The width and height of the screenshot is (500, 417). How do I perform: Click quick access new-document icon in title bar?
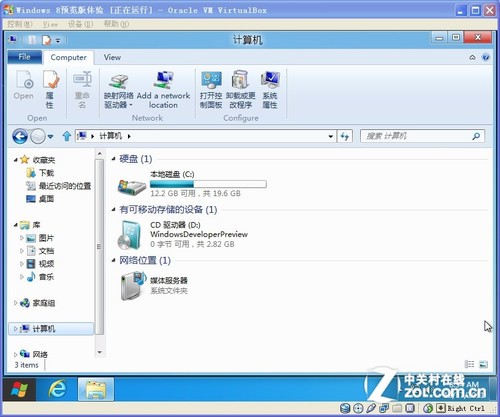(47, 40)
